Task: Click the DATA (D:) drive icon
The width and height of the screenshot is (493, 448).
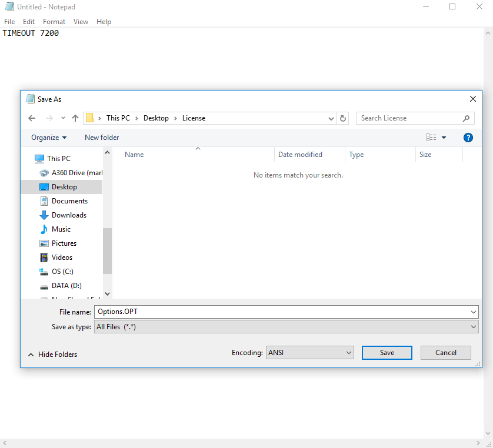Action: [44, 287]
